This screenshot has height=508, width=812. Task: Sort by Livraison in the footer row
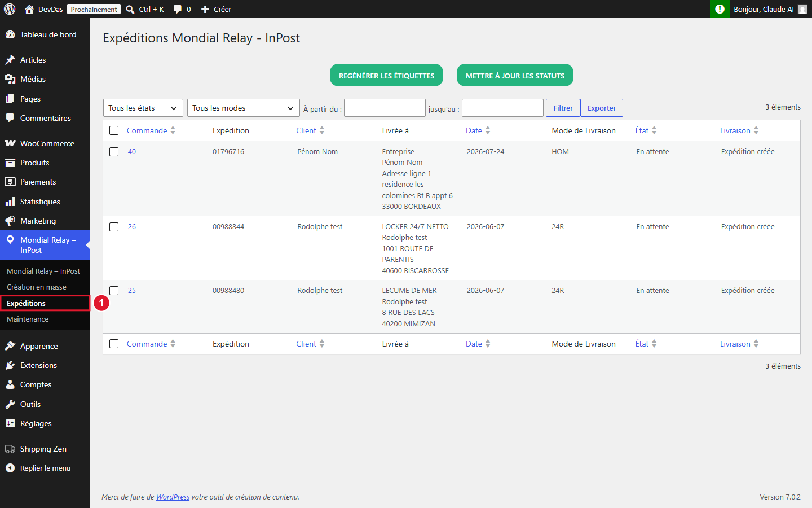coord(739,344)
